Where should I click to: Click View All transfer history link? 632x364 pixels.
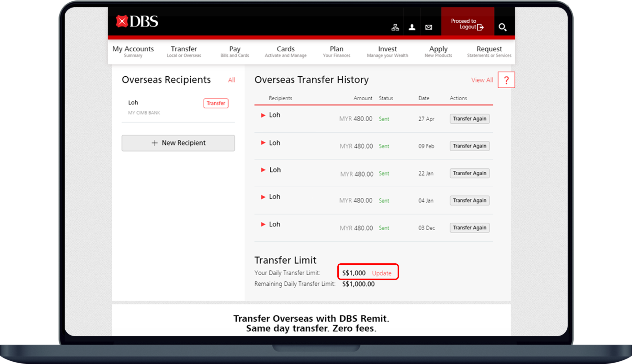(x=482, y=80)
